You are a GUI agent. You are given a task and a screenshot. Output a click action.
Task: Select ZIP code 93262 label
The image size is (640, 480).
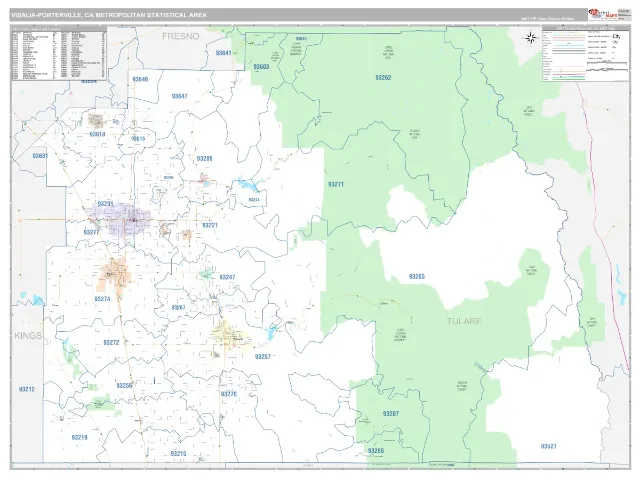(383, 77)
